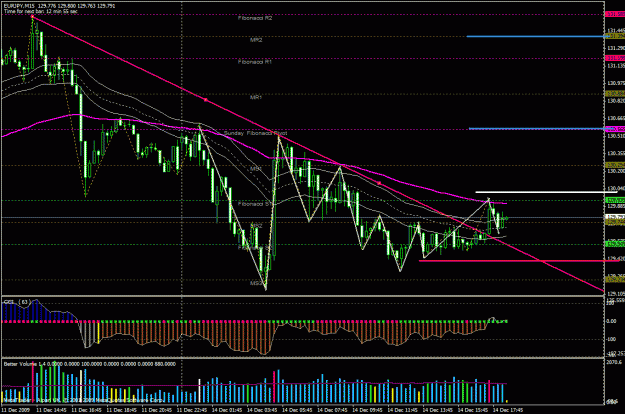Select the MR1 pivot level label
This screenshot has width=625, height=414.
tap(256, 97)
